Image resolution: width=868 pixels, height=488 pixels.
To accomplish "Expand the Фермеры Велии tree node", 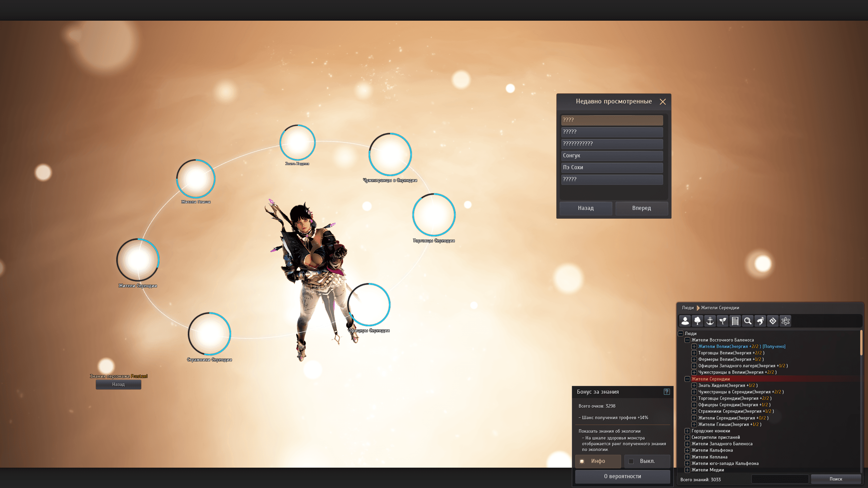I will (x=694, y=359).
